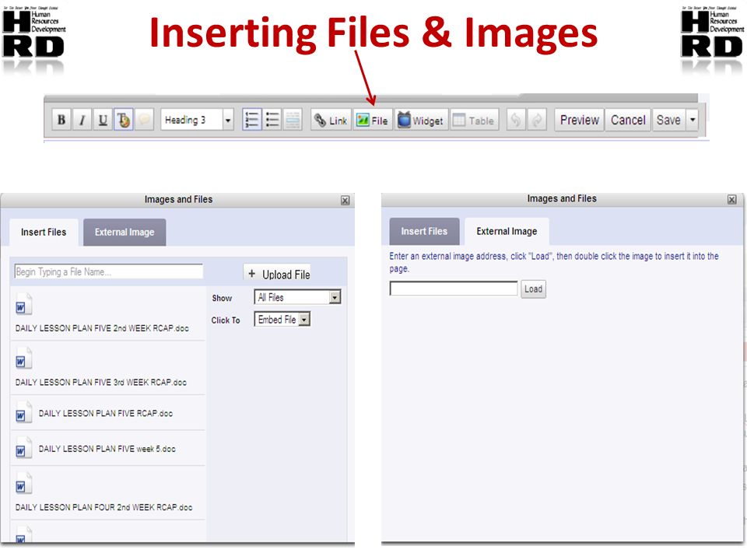
Task: Click the Load button
Action: coord(533,289)
